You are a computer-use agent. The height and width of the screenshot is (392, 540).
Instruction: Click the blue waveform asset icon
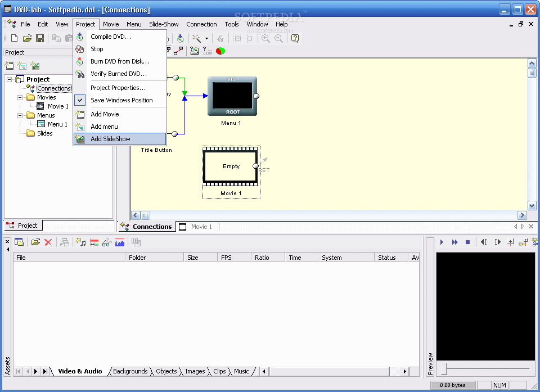[x=119, y=242]
